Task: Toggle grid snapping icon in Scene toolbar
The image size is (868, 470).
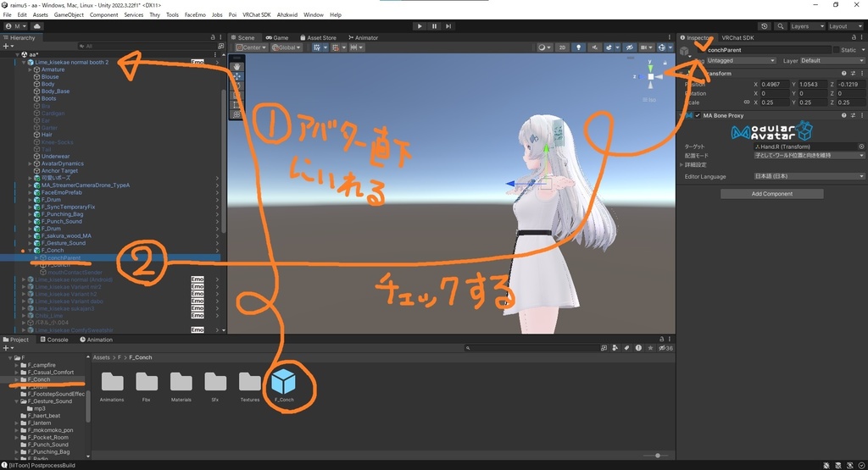Action: coord(337,47)
